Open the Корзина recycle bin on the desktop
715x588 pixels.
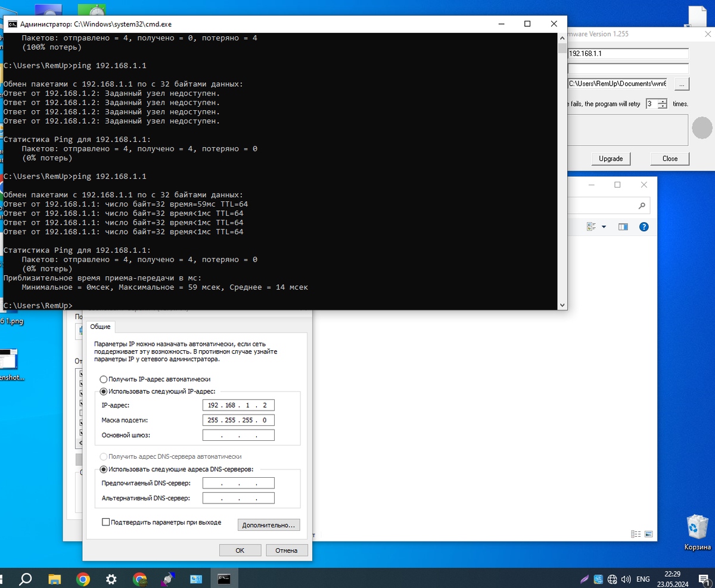pyautogui.click(x=696, y=530)
